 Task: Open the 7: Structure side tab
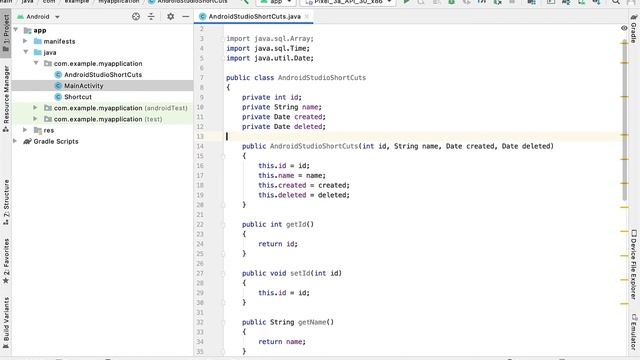click(6, 202)
